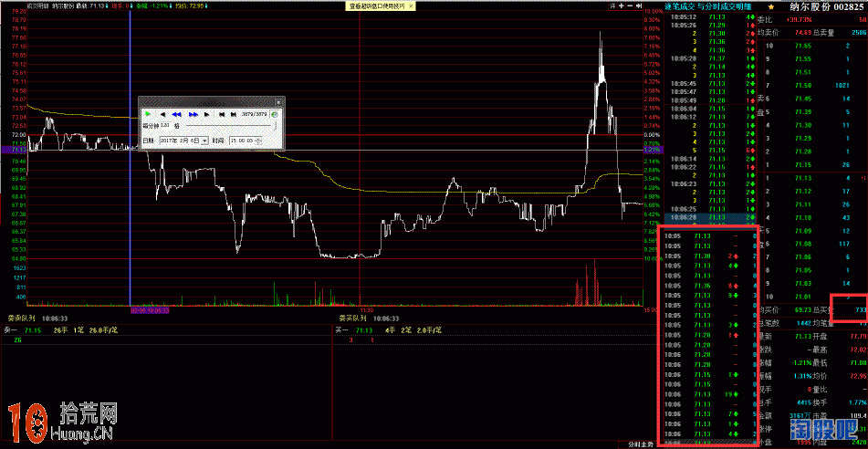Click the 委比 value +39.73%
Viewport: 868px width, 449px height.
click(x=801, y=20)
